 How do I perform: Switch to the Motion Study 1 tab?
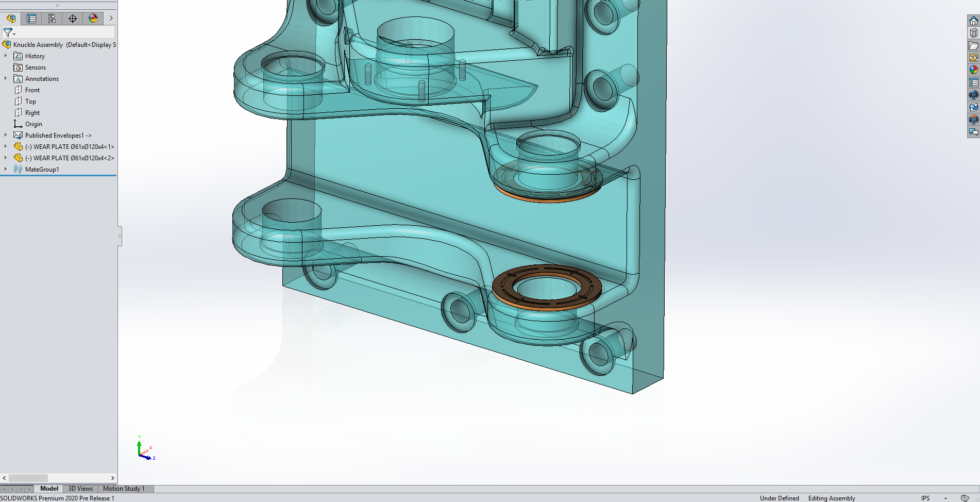[124, 488]
